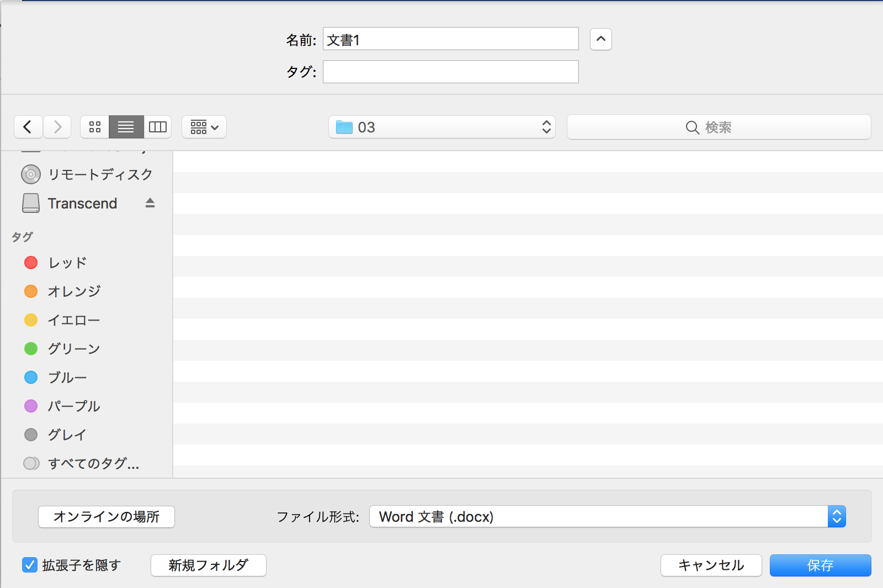The image size is (883, 588).
Task: Create a new folder
Action: [x=209, y=565]
